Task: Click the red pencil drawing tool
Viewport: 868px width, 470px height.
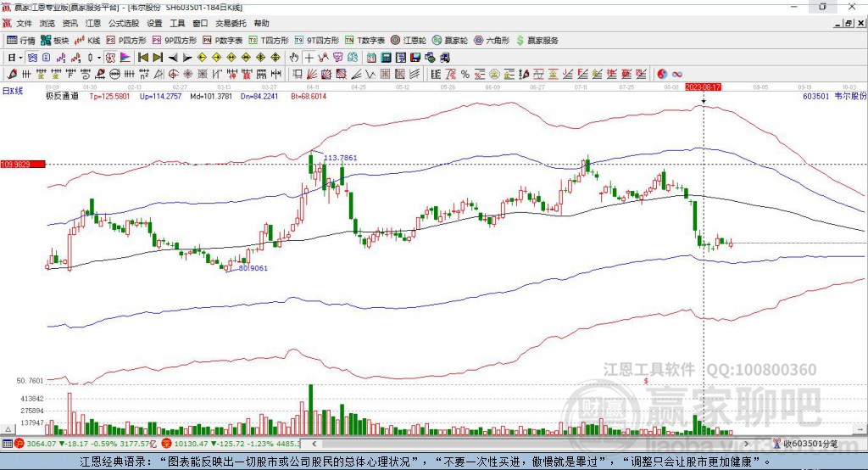Action: point(11,75)
